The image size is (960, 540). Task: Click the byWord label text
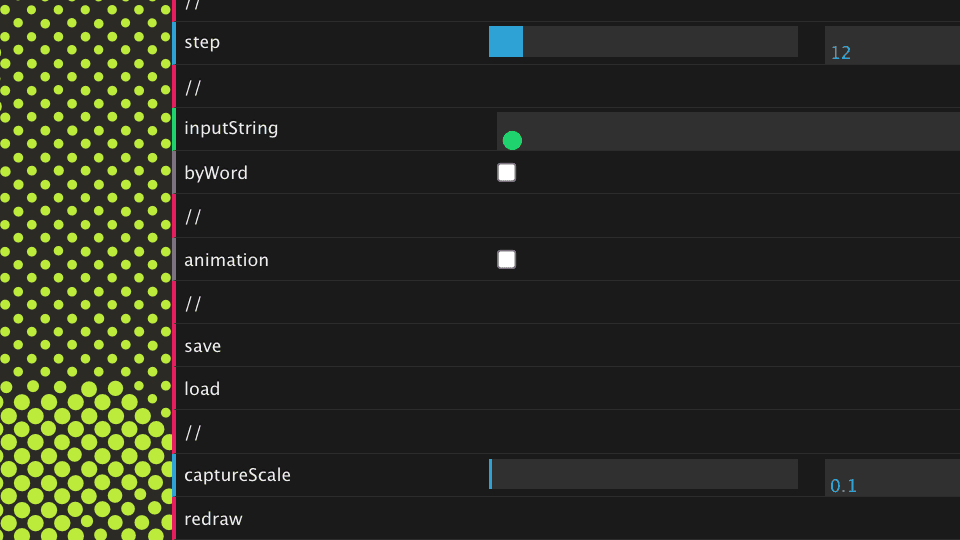click(x=216, y=173)
